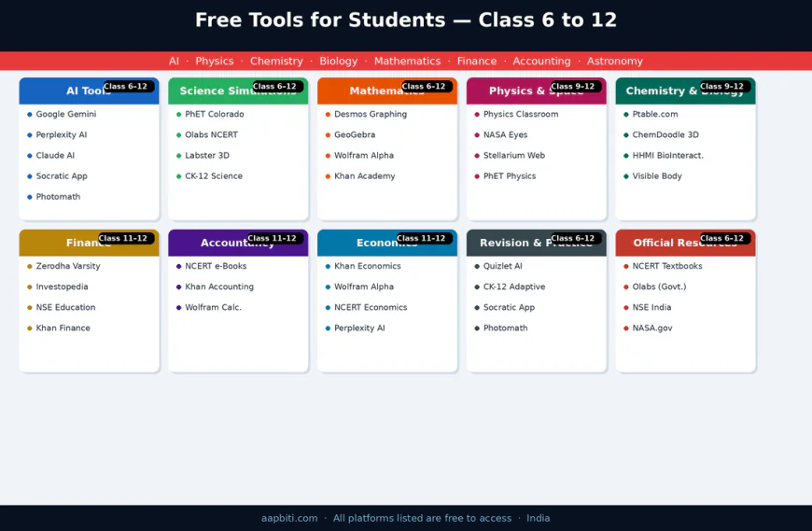Screen dimensions: 812x531
Task: Visit aapbiti.com in the footer
Action: click(x=289, y=518)
